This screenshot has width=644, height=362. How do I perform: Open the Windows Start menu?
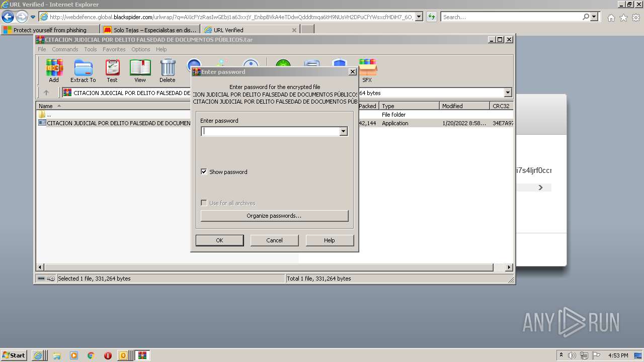(14, 355)
